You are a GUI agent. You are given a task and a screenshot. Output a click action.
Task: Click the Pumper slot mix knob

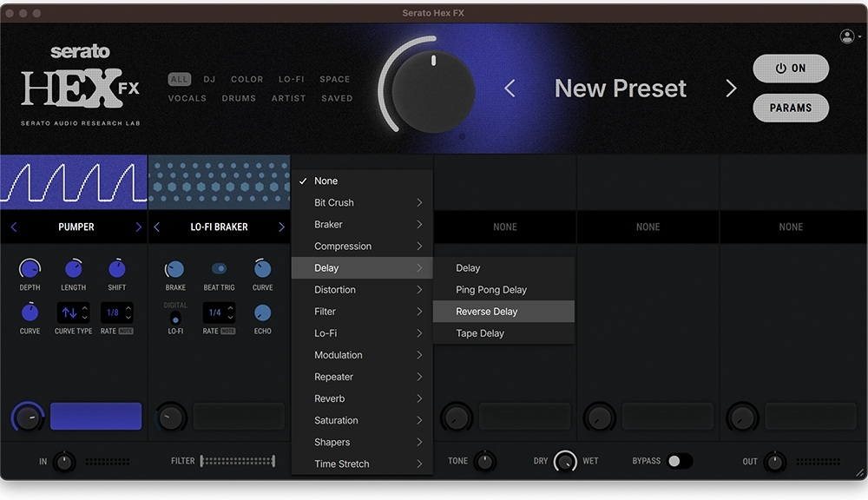tap(28, 417)
